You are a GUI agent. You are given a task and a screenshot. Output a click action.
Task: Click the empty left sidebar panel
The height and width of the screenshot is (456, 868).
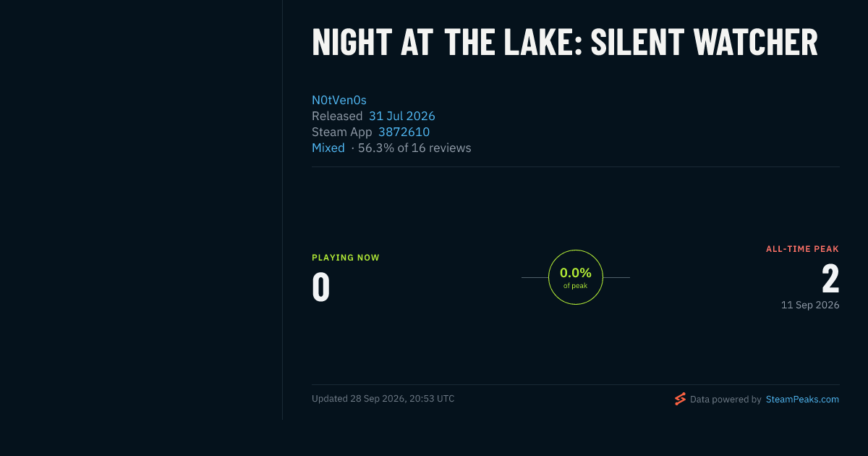pyautogui.click(x=141, y=210)
